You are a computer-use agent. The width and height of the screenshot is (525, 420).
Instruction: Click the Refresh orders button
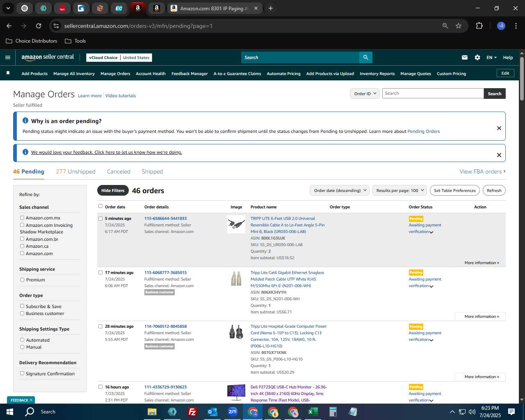[x=494, y=190]
